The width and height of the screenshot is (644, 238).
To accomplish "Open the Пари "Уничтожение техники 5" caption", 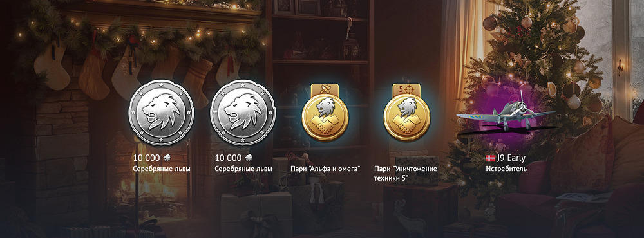I will [405, 173].
